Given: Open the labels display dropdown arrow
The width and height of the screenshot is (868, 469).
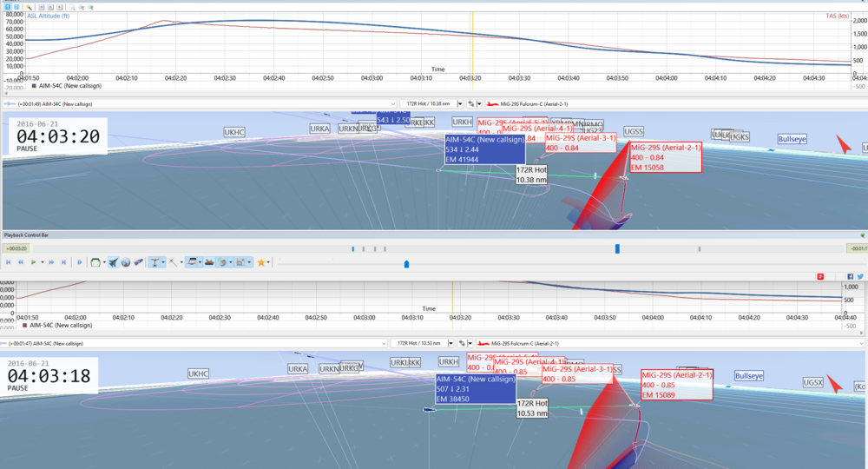Looking at the screenshot, I should coord(249,262).
